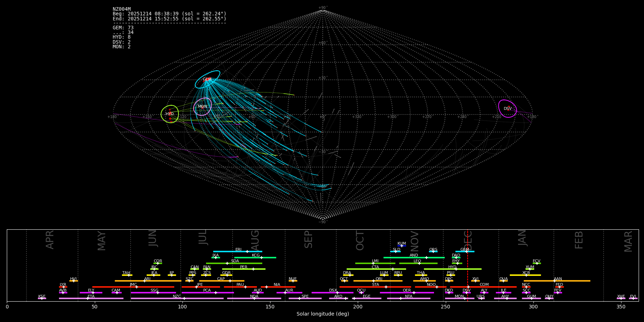The height and width of the screenshot is (322, 644).
Task: Click the XHE shower label in the timeline
Action: (621, 297)
